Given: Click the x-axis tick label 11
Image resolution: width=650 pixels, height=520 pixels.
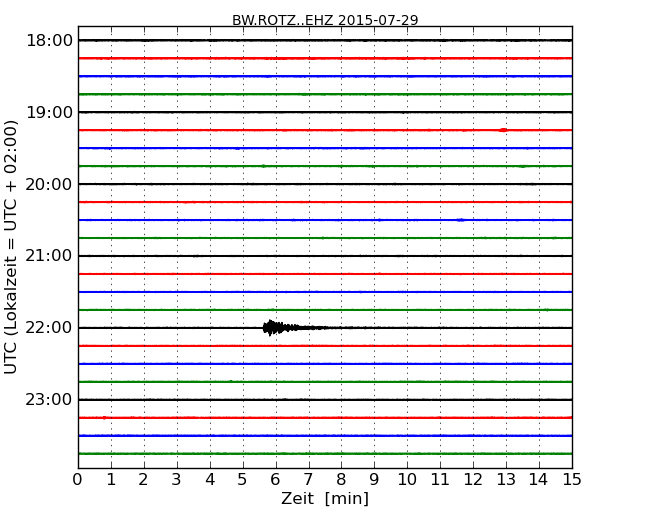Looking at the screenshot, I should (440, 480).
